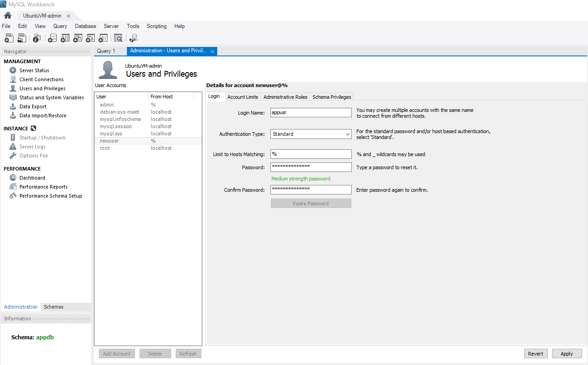Viewport: 588px width, 365px height.
Task: Select the mysql.session account row
Action: [x=148, y=126]
